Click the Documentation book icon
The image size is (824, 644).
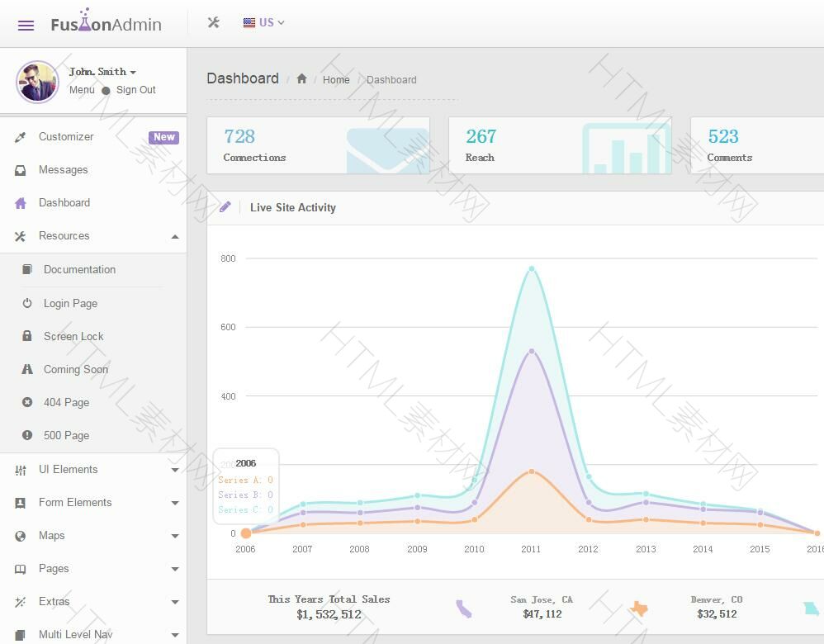[27, 270]
